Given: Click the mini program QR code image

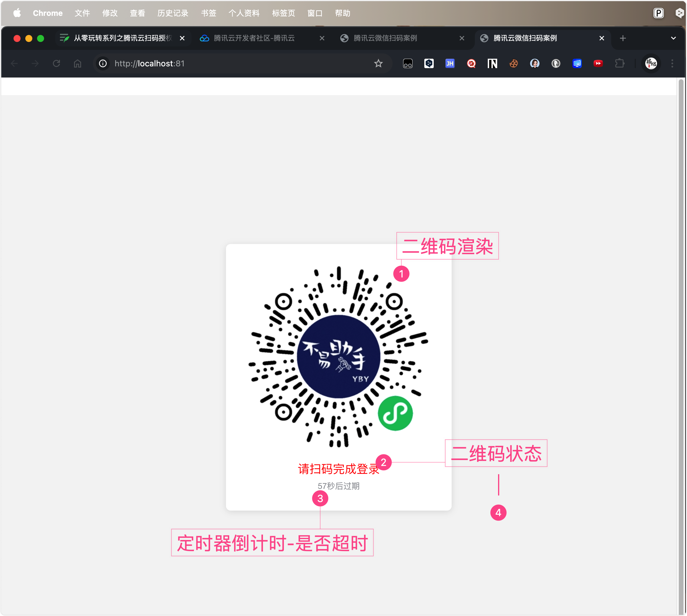Looking at the screenshot, I should [339, 357].
